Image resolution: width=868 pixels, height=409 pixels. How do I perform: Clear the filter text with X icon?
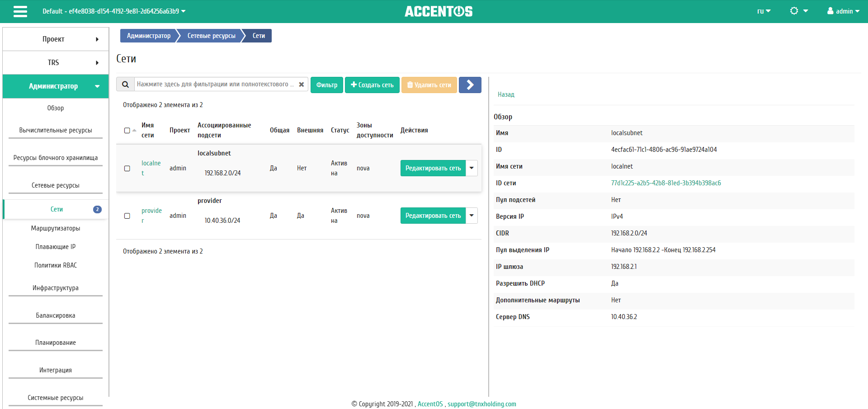pyautogui.click(x=302, y=85)
